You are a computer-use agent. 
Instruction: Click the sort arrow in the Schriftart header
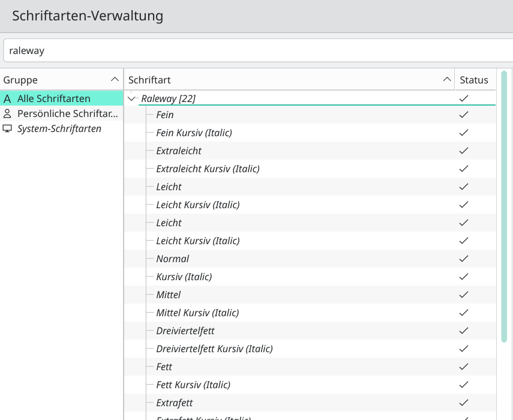point(447,79)
